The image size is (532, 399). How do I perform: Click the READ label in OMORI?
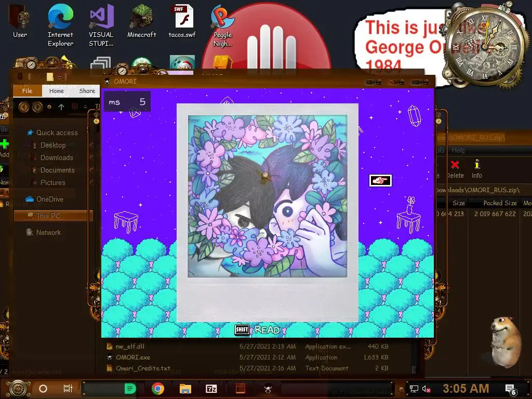click(x=267, y=330)
